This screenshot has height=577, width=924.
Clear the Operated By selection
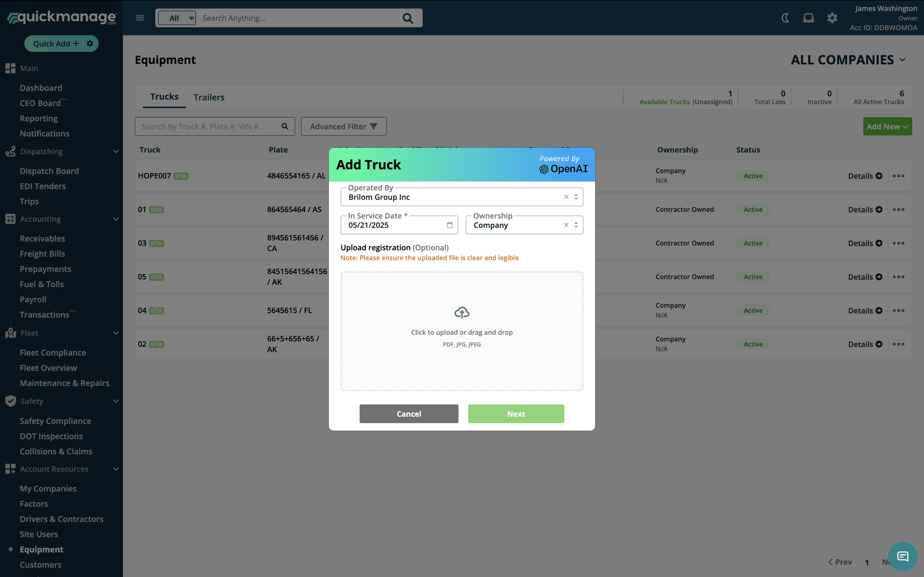click(566, 197)
